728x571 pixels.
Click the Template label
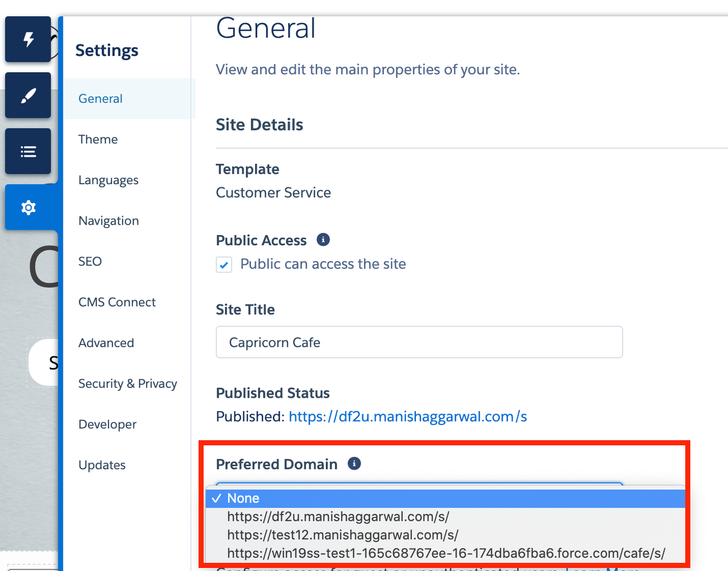pos(248,169)
